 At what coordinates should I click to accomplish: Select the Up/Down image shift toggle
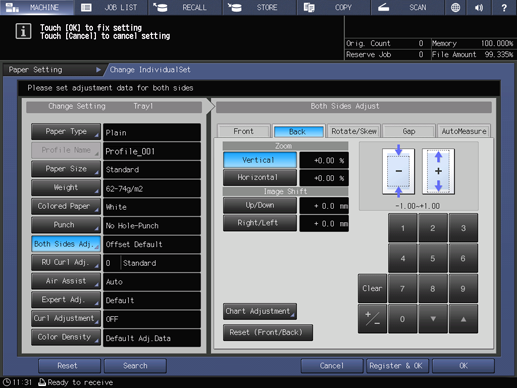pos(259,205)
